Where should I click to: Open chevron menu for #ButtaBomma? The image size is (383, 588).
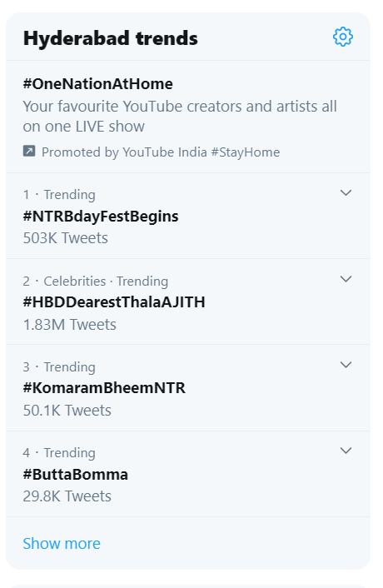(x=346, y=451)
